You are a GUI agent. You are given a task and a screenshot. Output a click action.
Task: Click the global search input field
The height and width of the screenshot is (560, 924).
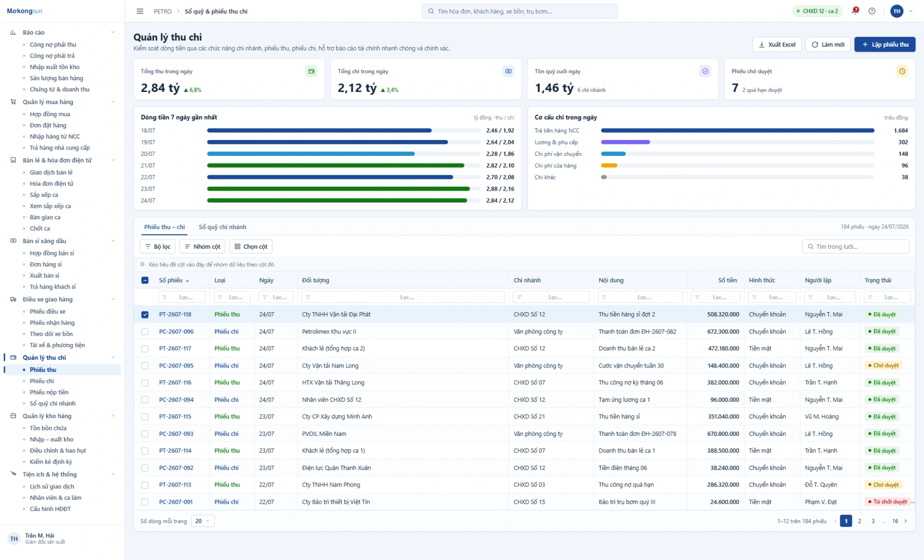pyautogui.click(x=520, y=11)
